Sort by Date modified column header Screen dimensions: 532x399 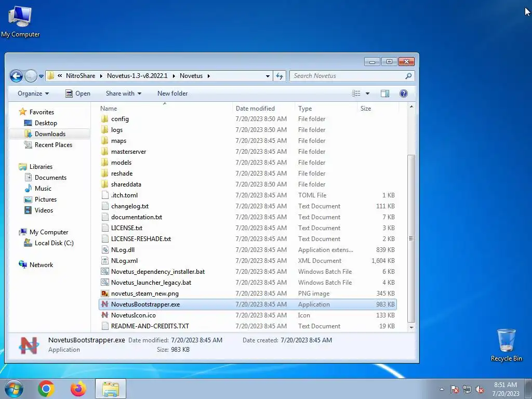click(x=255, y=108)
